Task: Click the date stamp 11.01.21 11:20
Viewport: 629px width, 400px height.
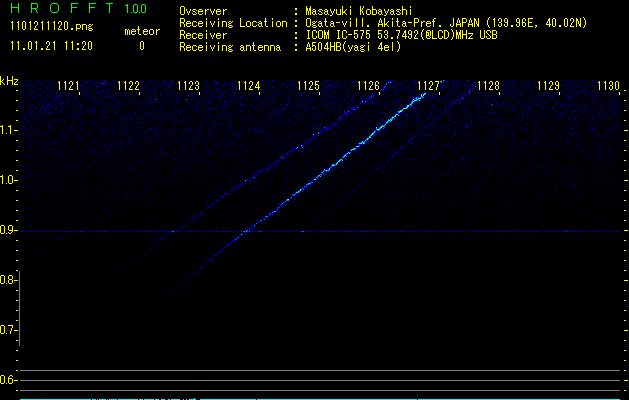Action: [x=51, y=46]
